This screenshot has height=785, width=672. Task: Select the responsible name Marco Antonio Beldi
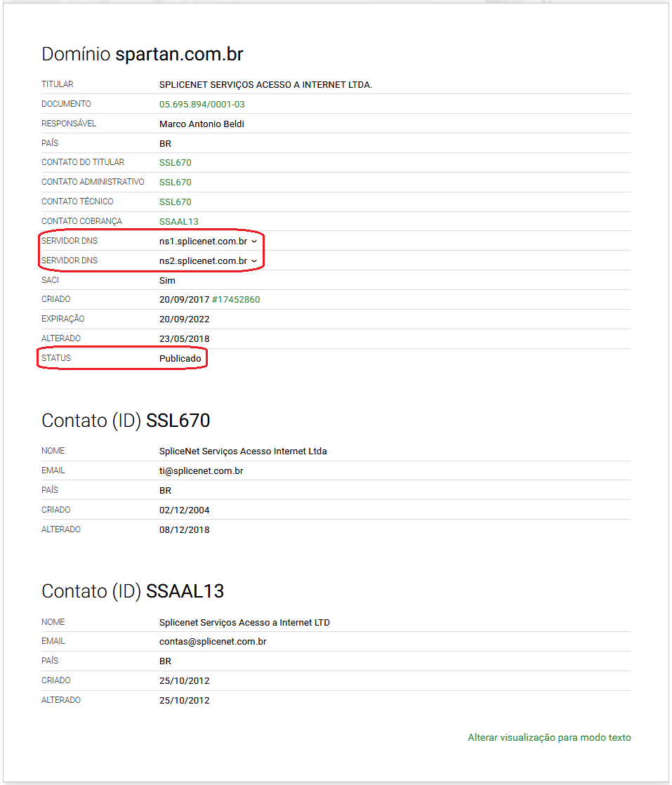(x=202, y=124)
